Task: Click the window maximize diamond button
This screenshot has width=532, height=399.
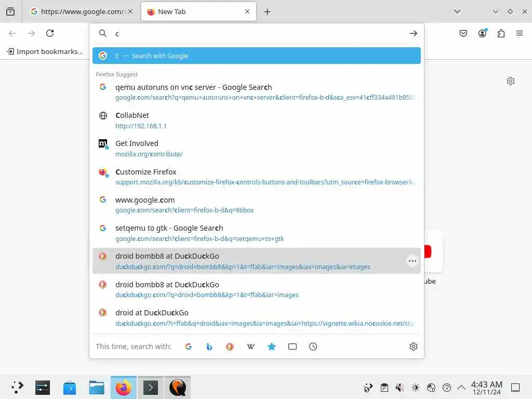Action: (510, 11)
